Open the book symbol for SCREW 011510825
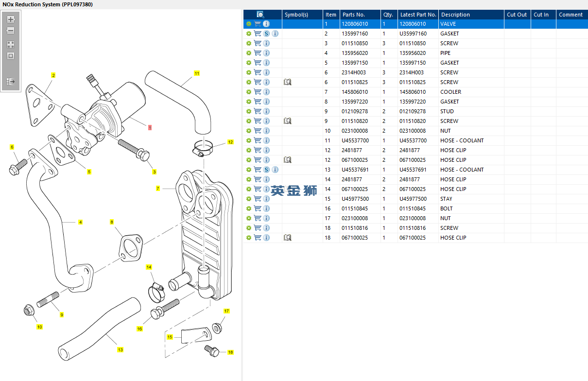The height and width of the screenshot is (381, 588). click(x=288, y=82)
